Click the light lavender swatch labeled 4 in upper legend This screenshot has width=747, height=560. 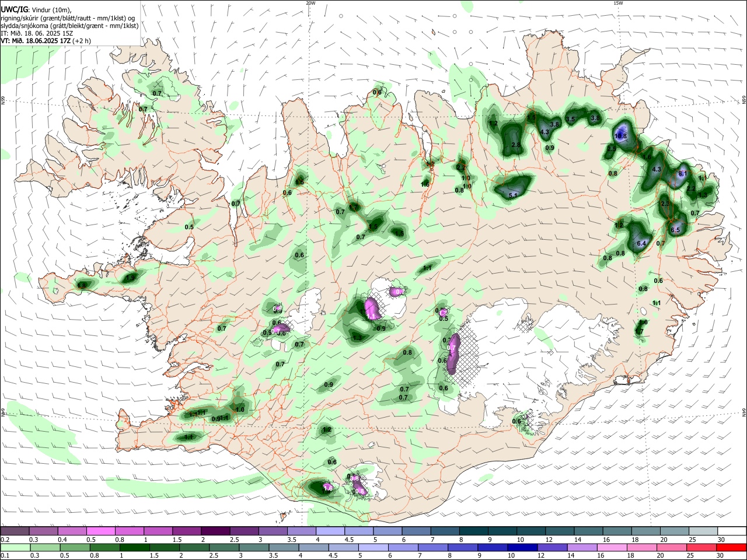tap(330, 531)
